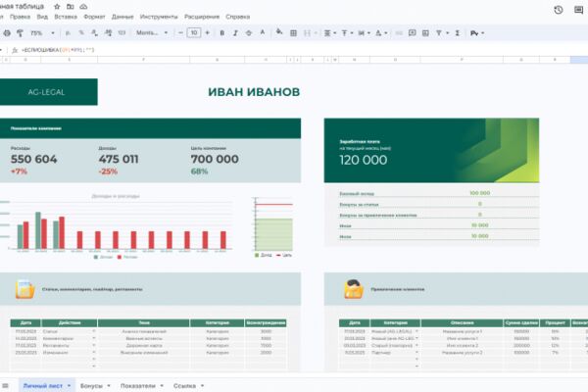Image resolution: width=588 pixels, height=392 pixels.
Task: Select the 700 000 company goal value
Action: coord(215,159)
